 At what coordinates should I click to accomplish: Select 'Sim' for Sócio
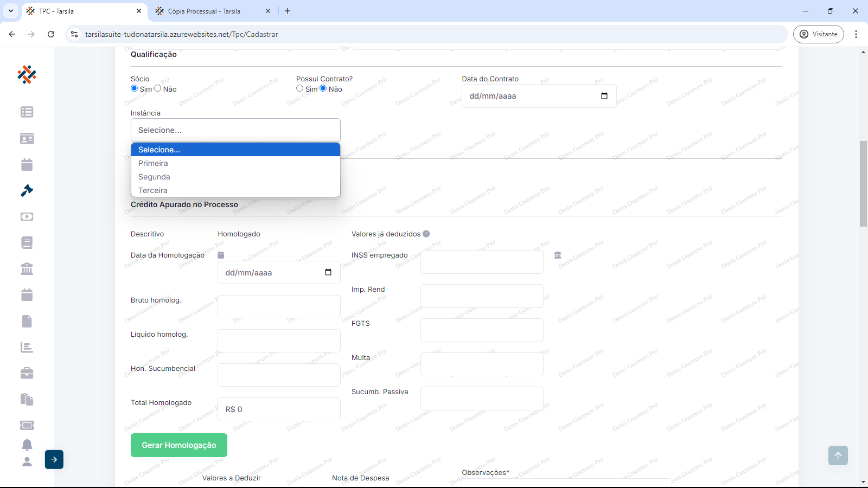point(135,88)
